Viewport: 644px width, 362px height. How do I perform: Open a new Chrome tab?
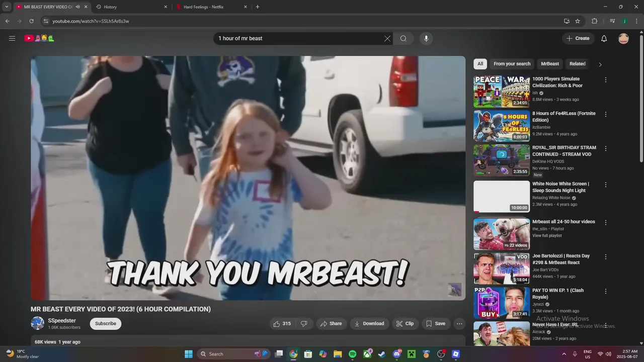pos(258,7)
